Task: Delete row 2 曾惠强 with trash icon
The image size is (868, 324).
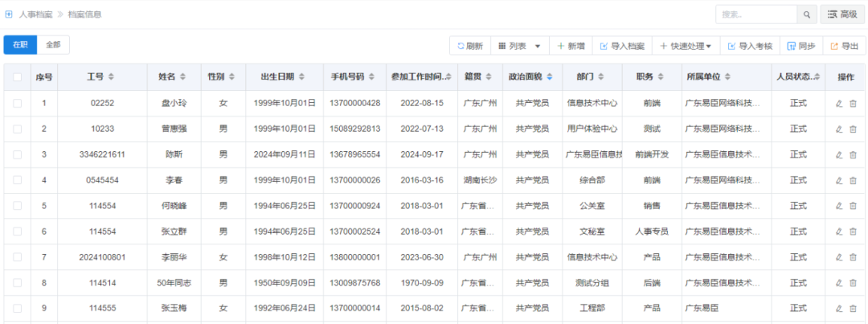Action: click(x=853, y=129)
